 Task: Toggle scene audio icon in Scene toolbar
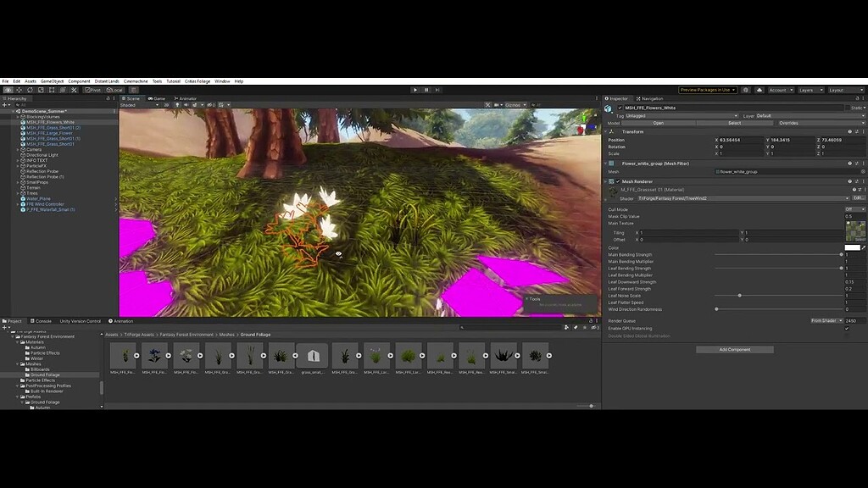pos(185,103)
